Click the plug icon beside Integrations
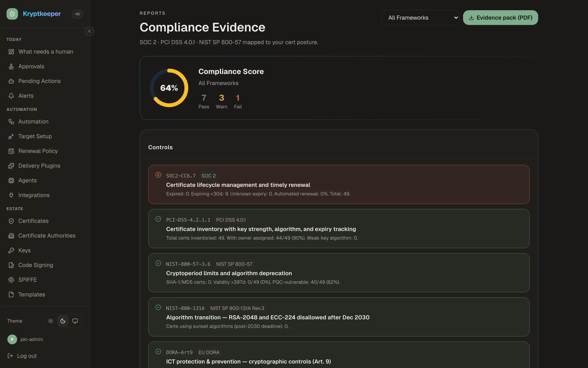This screenshot has height=368, width=588. click(11, 195)
